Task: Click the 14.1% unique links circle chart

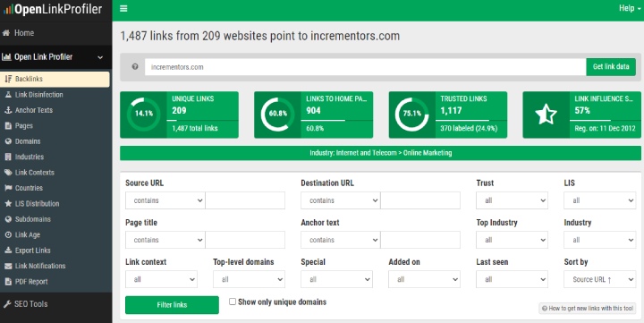Action: [144, 114]
